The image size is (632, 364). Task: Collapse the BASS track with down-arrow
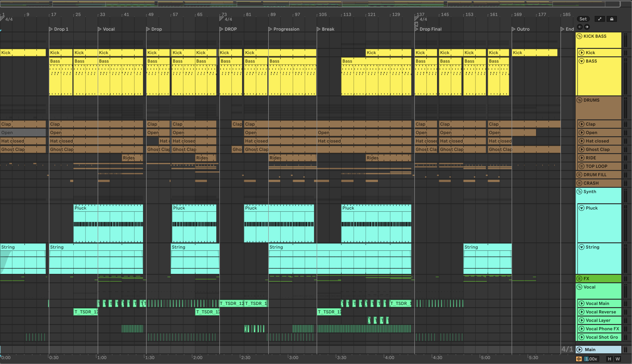pyautogui.click(x=582, y=61)
